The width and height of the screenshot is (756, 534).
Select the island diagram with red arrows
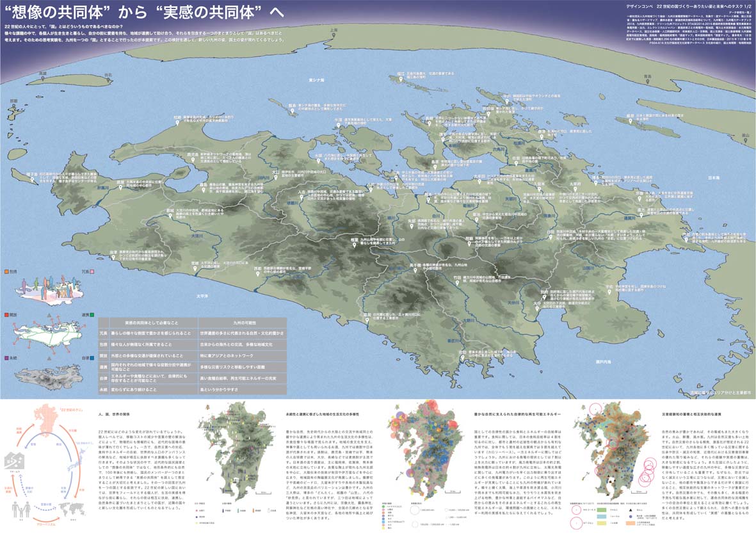(x=49, y=327)
